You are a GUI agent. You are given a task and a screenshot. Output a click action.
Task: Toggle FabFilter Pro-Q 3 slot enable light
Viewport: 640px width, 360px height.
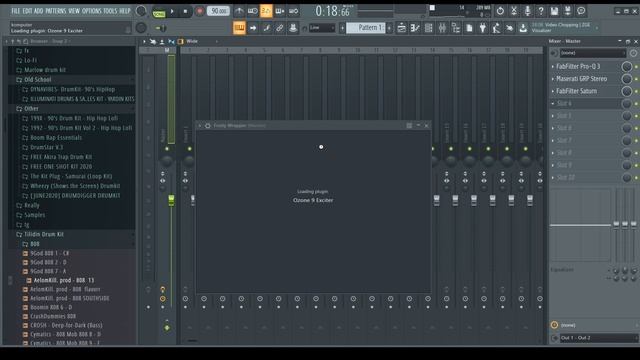point(636,67)
